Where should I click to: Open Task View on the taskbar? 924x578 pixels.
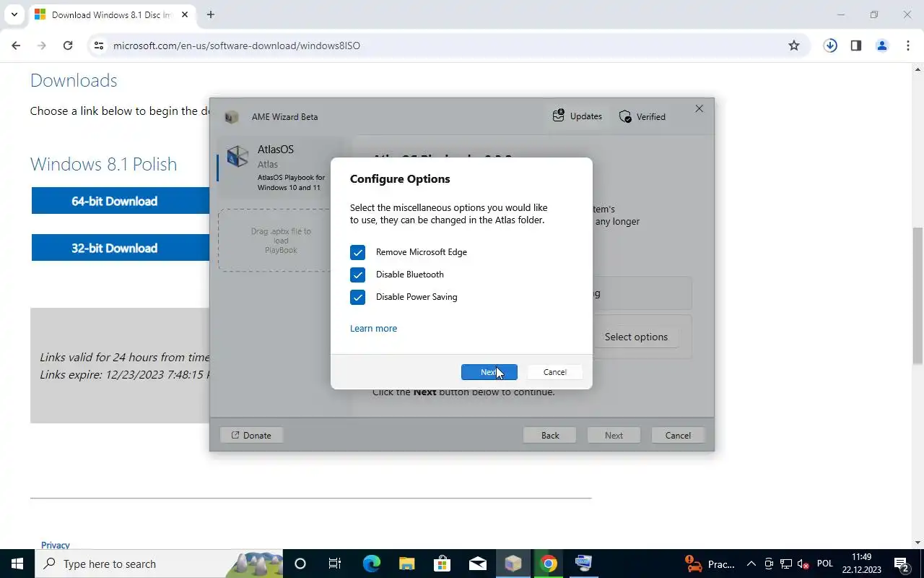(x=335, y=564)
